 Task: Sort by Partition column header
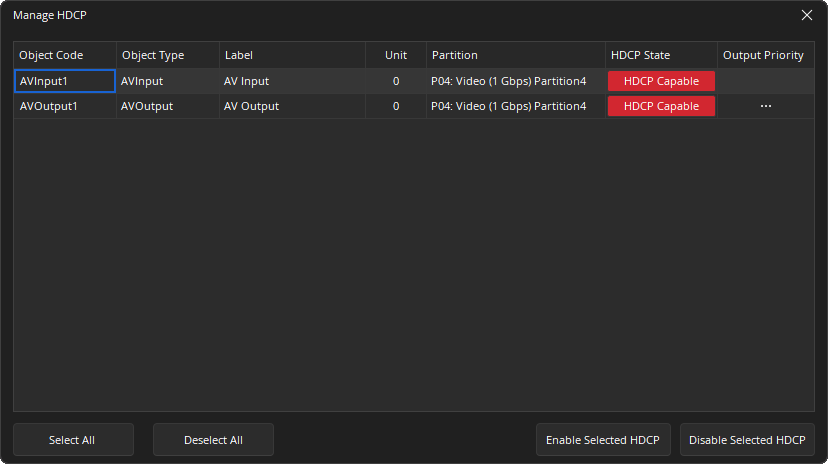515,55
